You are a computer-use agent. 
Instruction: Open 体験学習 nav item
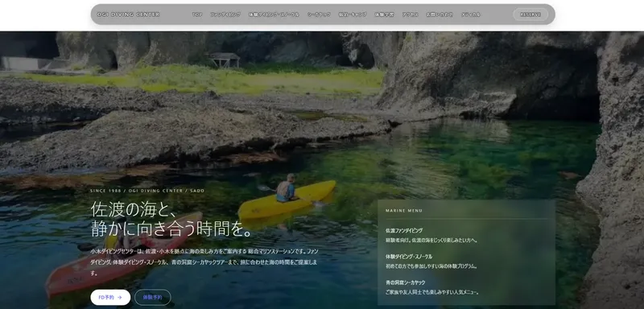[384, 14]
